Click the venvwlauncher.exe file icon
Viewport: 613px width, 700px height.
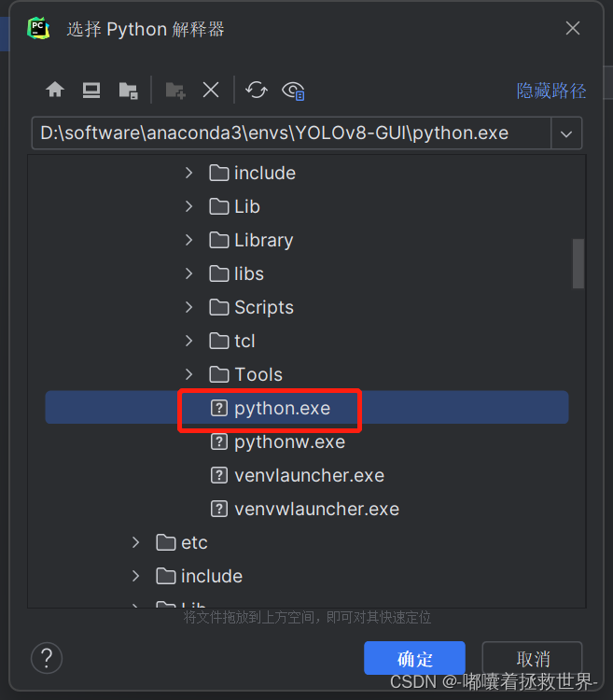pyautogui.click(x=219, y=509)
